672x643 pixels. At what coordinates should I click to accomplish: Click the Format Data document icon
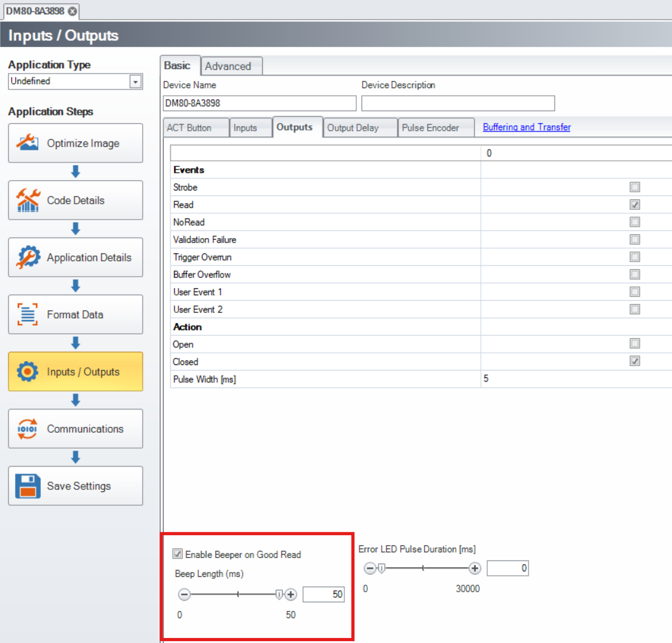pos(27,314)
